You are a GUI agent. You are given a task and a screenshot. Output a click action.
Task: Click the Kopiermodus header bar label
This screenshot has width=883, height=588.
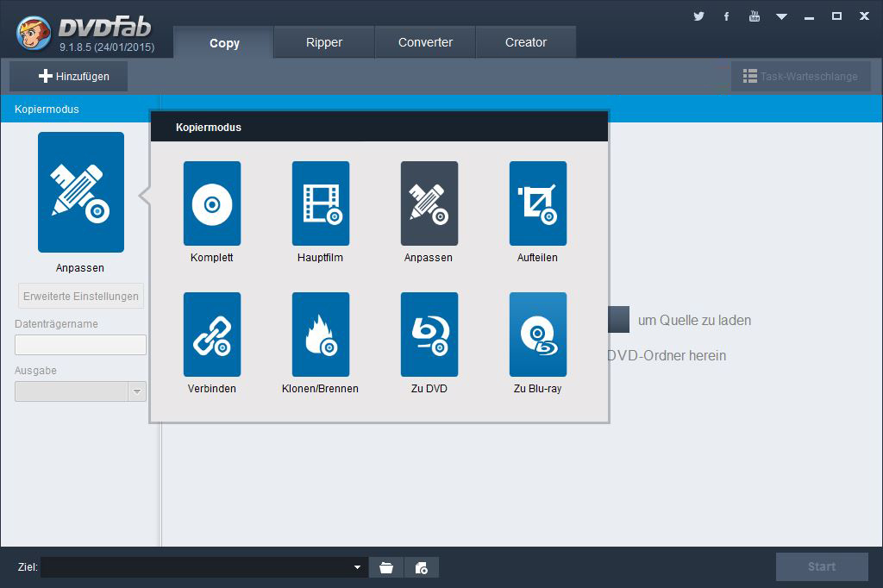pyautogui.click(x=47, y=109)
